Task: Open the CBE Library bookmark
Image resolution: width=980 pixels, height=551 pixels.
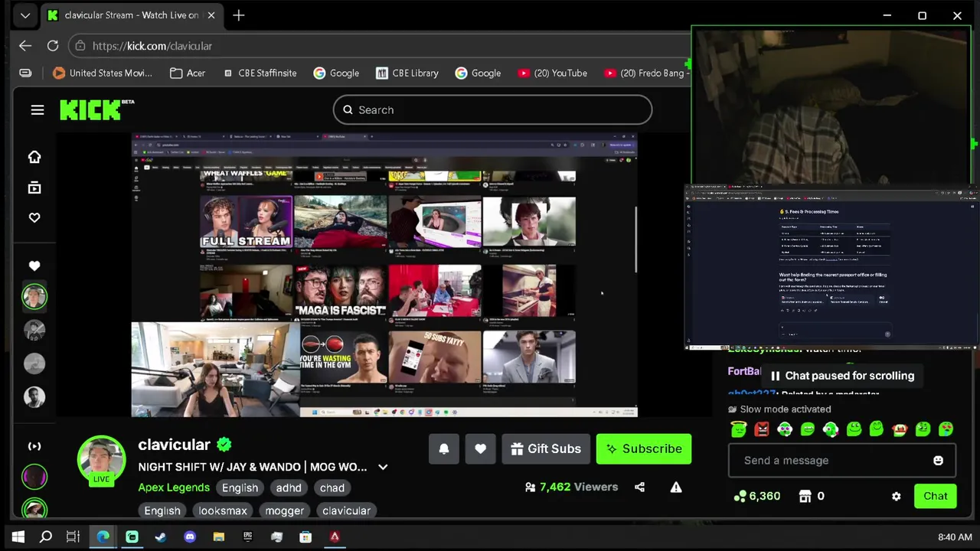Action: point(407,73)
